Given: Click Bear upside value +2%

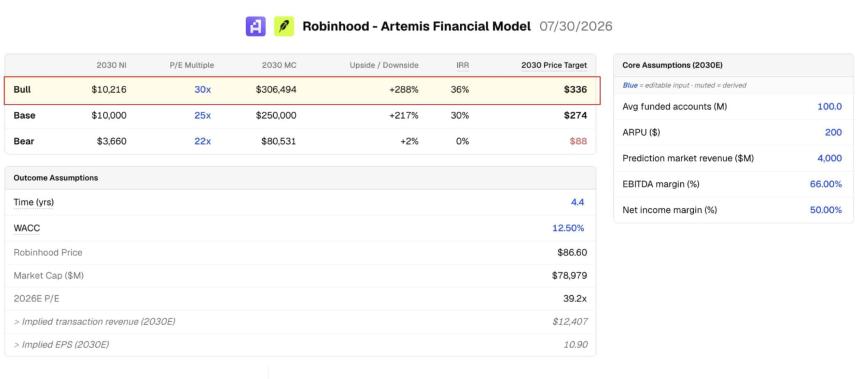Looking at the screenshot, I should click(409, 141).
